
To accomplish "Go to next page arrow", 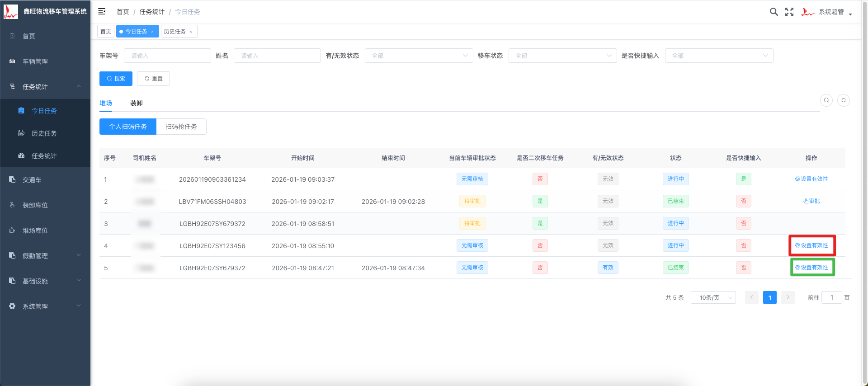I will [x=788, y=297].
